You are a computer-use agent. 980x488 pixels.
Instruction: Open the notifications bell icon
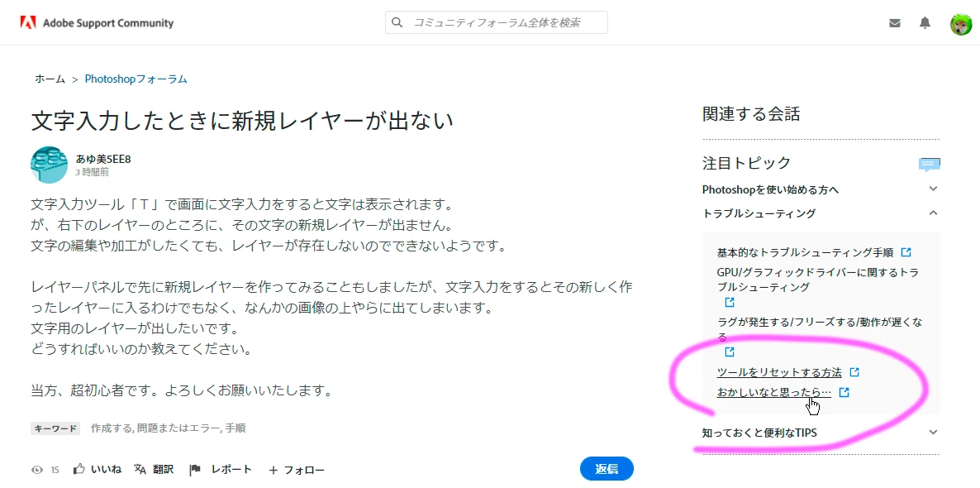pyautogui.click(x=925, y=23)
